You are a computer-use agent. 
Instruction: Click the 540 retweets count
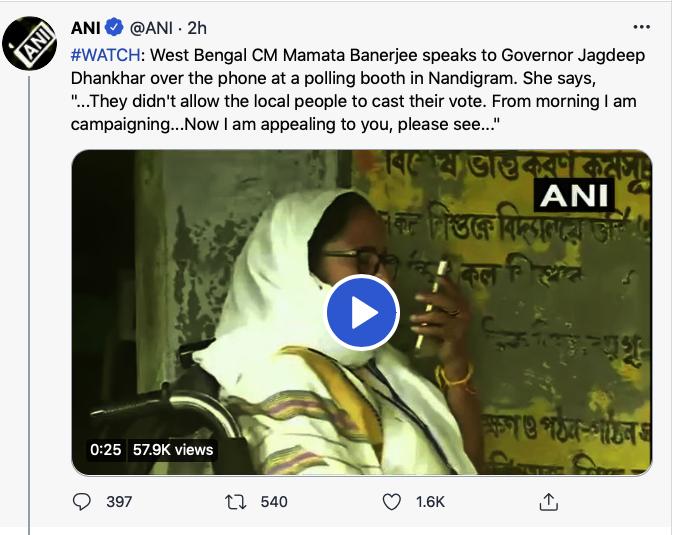click(274, 501)
